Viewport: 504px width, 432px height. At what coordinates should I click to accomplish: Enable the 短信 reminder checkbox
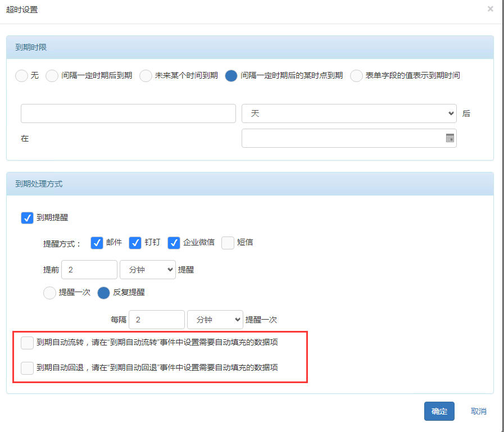tap(228, 243)
